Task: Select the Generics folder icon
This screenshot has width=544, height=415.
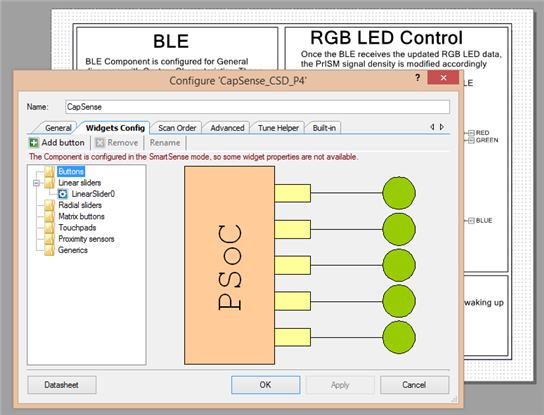Action: pos(49,250)
